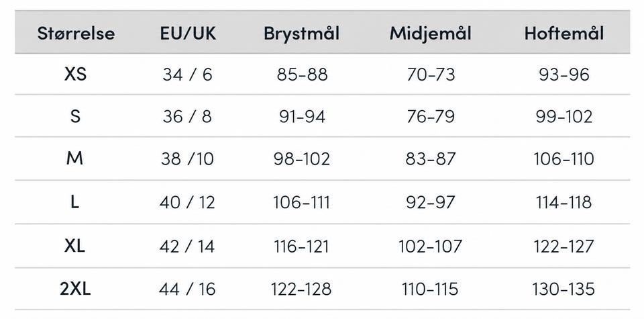Select the M size row label

pyautogui.click(x=74, y=158)
